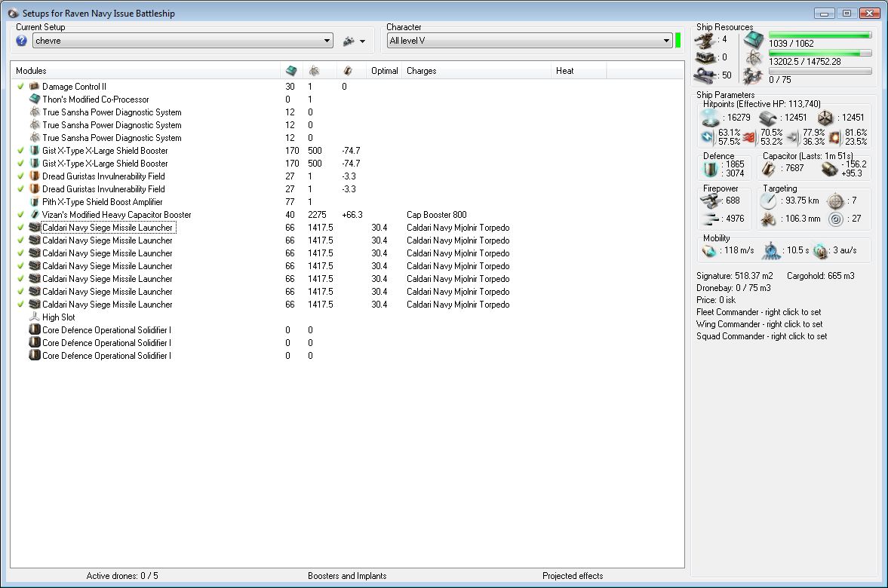Toggle the second Caldari Navy Siege Missile Launcher checkmark
888x588 pixels.
point(21,240)
